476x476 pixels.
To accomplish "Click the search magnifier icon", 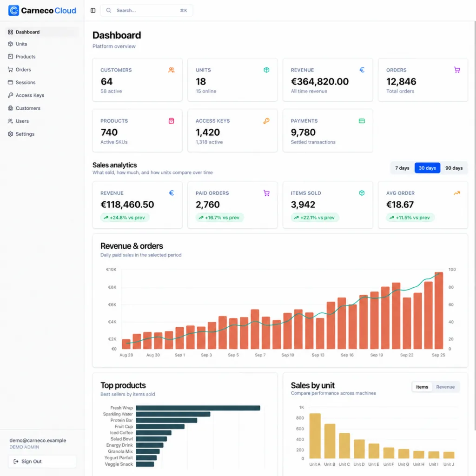I will pos(108,10).
